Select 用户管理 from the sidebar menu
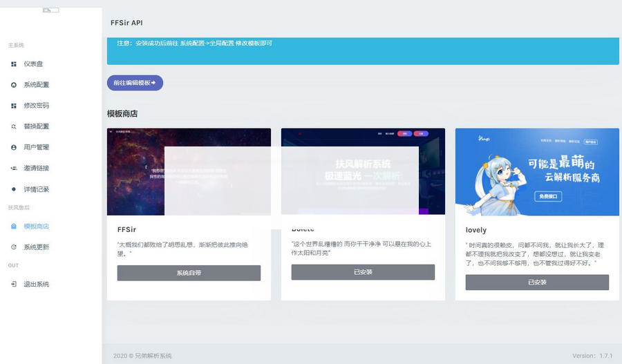 point(36,147)
